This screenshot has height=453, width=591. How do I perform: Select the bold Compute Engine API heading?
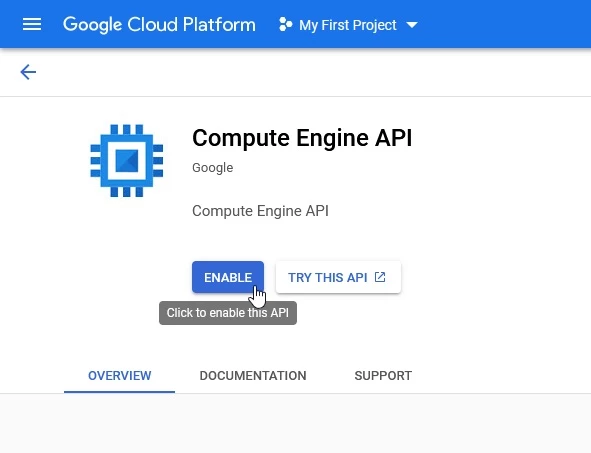tap(302, 138)
